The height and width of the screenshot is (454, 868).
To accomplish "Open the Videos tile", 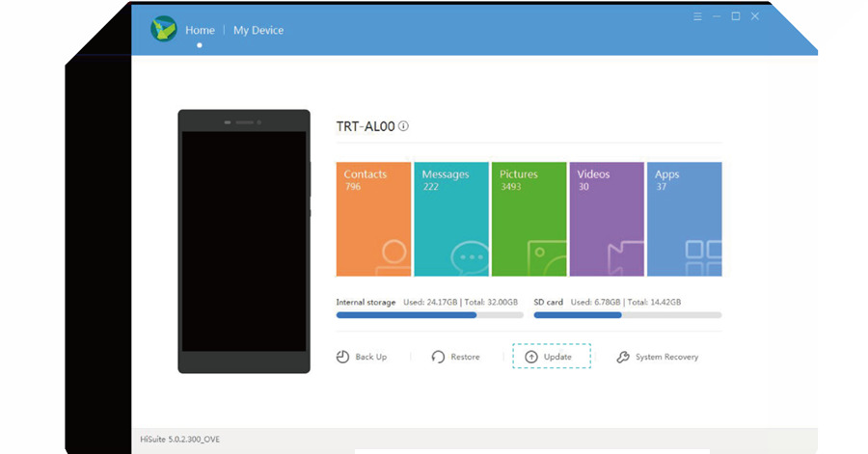I will [x=607, y=219].
